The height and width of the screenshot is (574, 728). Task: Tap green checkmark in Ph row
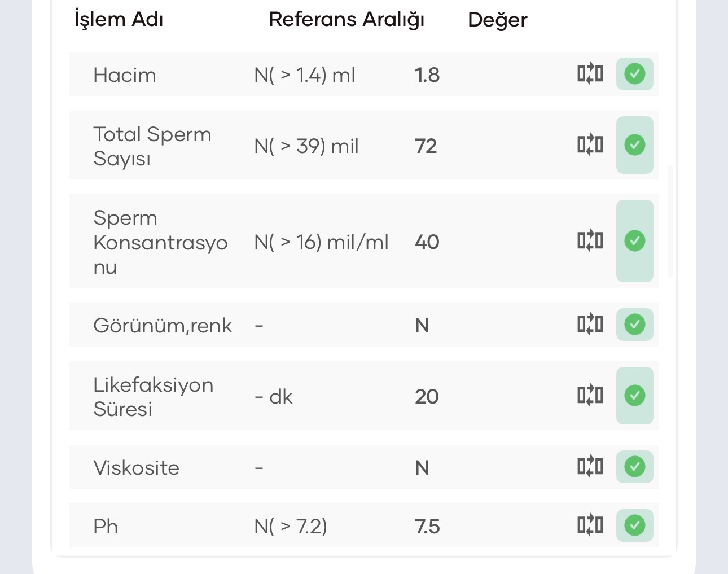pyautogui.click(x=635, y=525)
